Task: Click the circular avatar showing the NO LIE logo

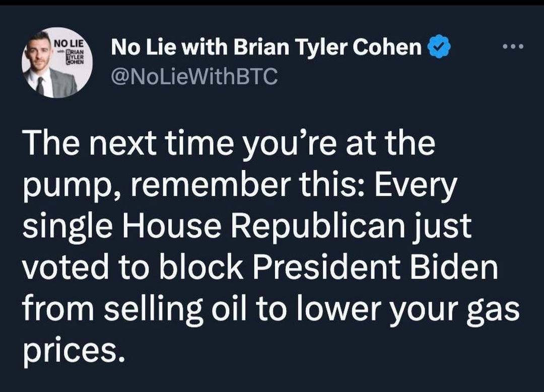Action: click(x=57, y=63)
